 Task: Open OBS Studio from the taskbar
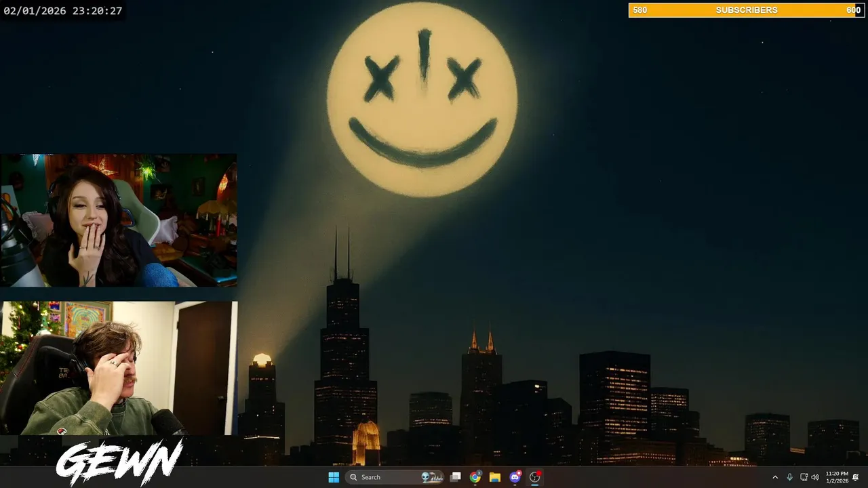pos(534,477)
